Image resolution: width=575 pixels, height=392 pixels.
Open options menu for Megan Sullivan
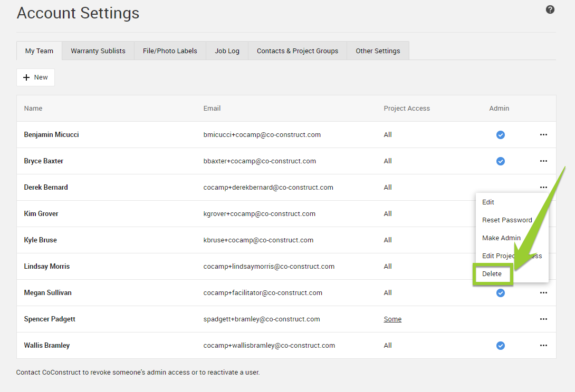pyautogui.click(x=543, y=293)
